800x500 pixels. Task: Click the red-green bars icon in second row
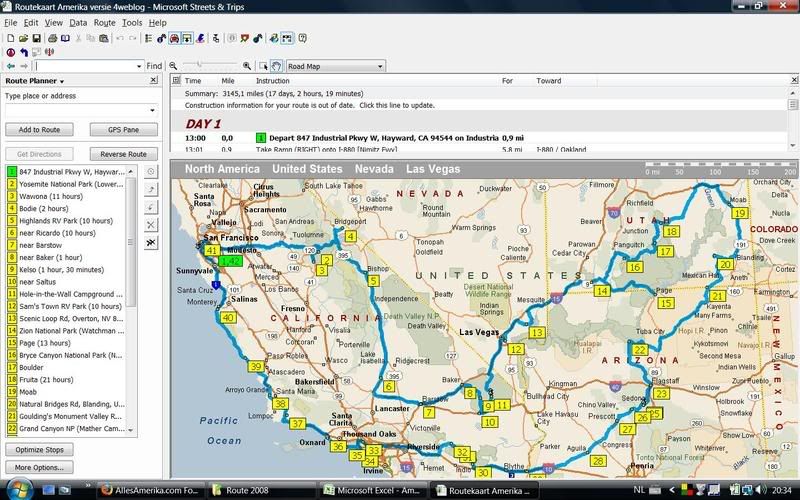point(49,52)
